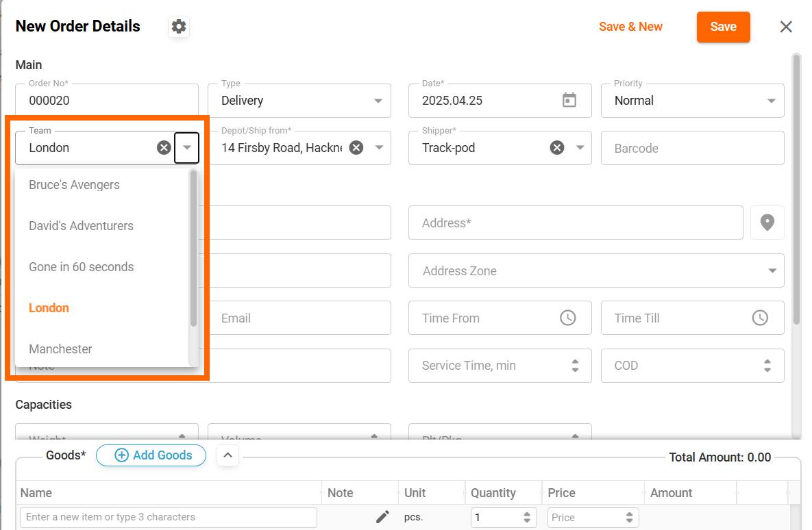Edit the goods note with the pencil icon
Image resolution: width=812 pixels, height=530 pixels.
tap(382, 517)
